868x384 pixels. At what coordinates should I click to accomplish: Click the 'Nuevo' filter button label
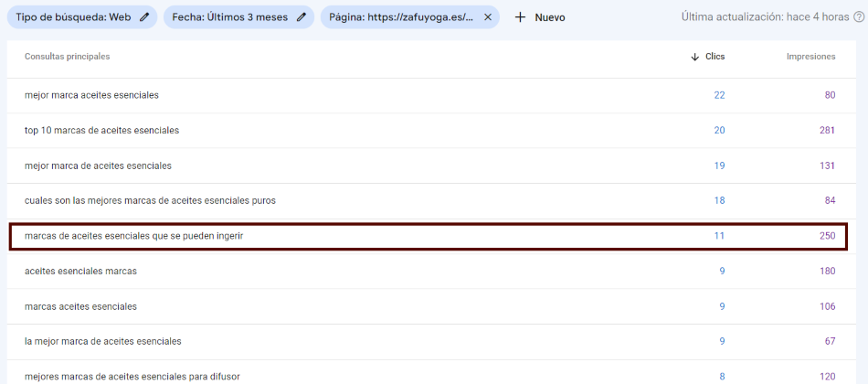coord(550,17)
